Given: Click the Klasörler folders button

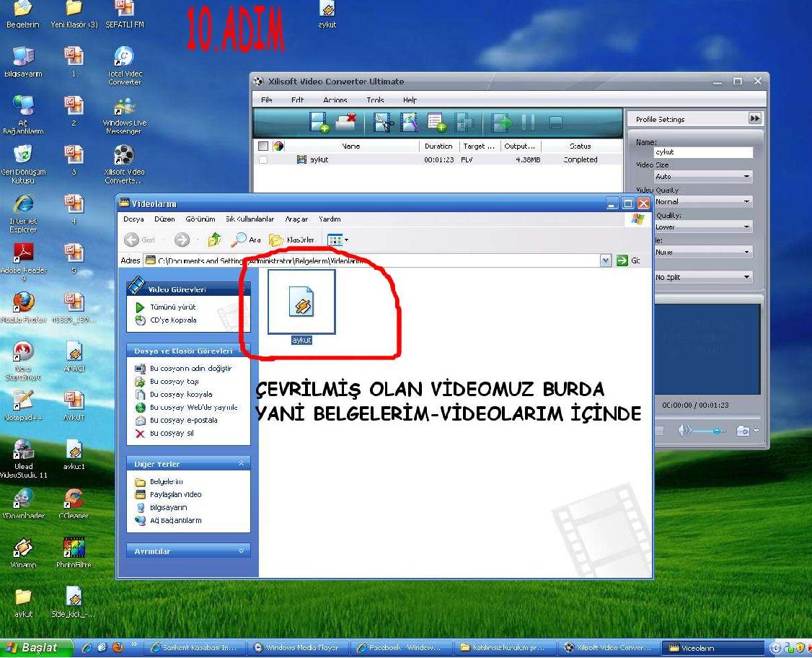Looking at the screenshot, I should 292,240.
